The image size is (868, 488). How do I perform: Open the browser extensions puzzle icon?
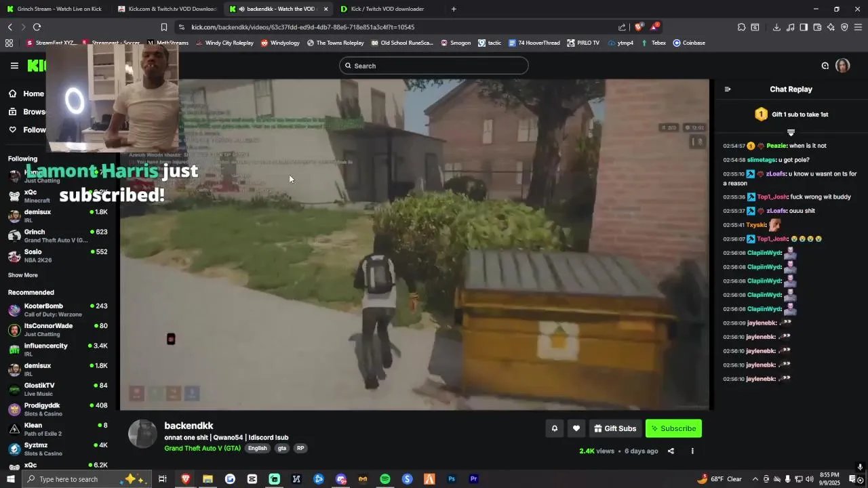[741, 27]
